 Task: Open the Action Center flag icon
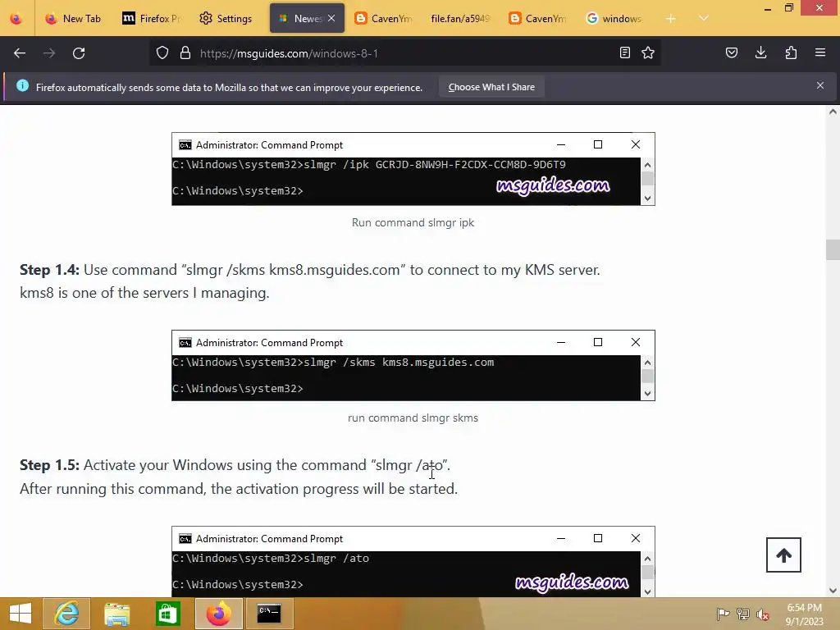pos(723,614)
